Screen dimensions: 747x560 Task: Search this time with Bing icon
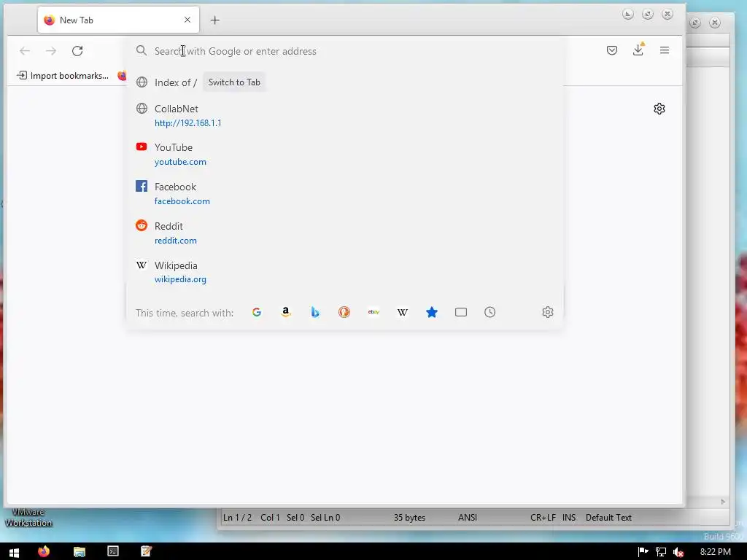pos(315,312)
